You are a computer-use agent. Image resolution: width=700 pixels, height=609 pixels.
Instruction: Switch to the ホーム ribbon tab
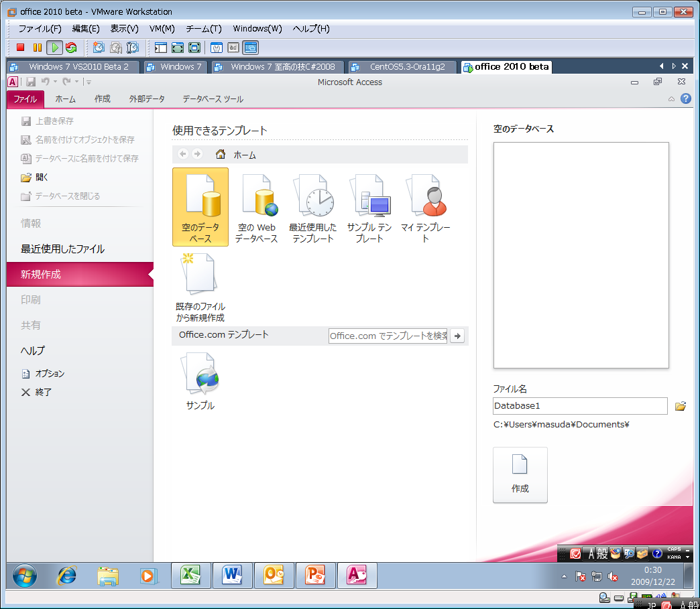click(65, 99)
